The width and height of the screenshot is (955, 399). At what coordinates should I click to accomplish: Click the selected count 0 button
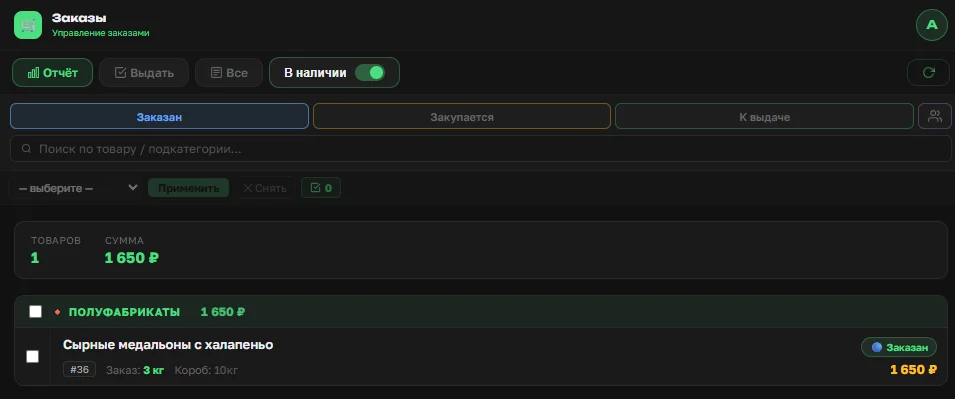[321, 188]
